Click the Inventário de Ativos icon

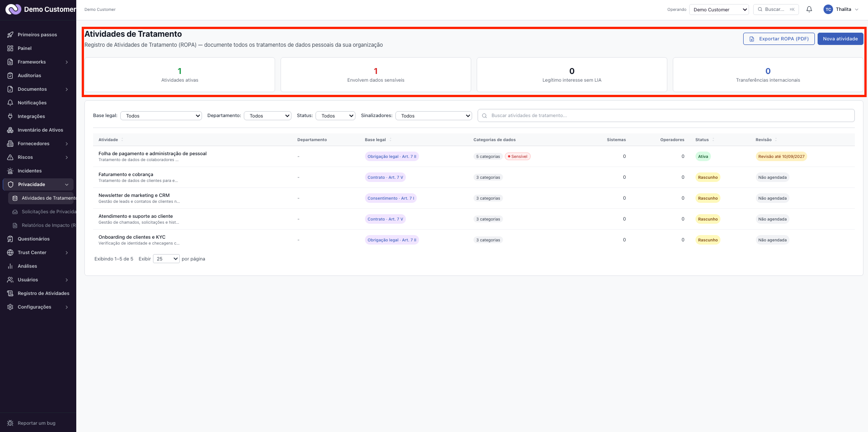[10, 130]
